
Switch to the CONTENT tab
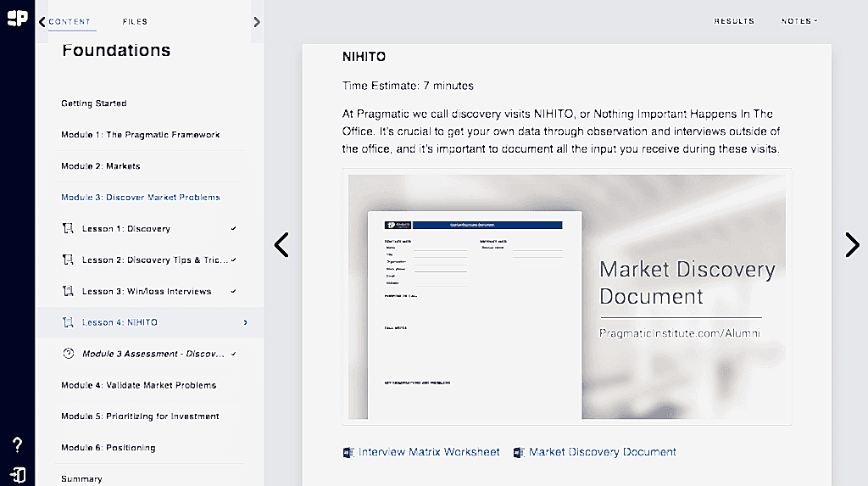70,21
